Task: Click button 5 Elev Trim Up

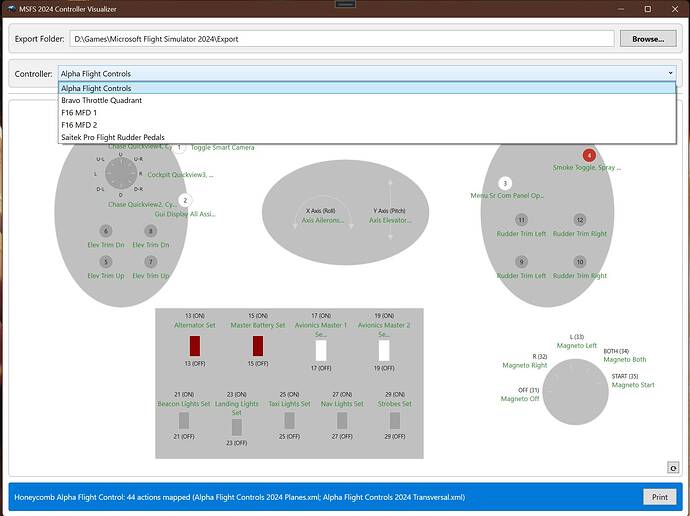Action: pyautogui.click(x=106, y=262)
